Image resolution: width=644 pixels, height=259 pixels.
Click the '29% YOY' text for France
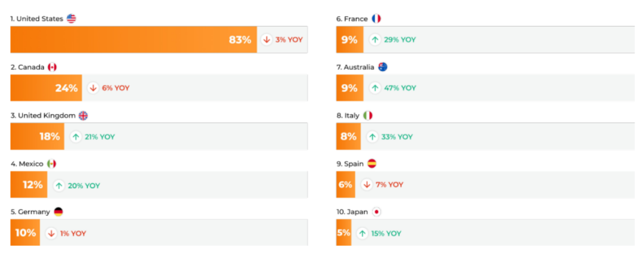point(400,40)
